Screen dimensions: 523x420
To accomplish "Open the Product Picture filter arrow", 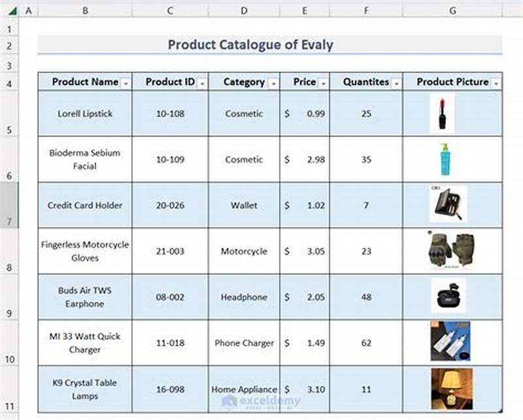I will coord(496,82).
